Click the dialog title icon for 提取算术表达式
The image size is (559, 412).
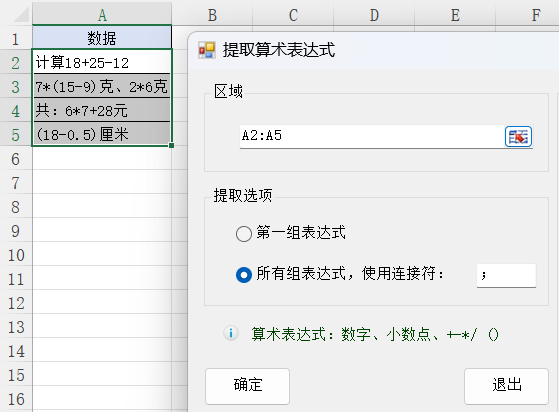pyautogui.click(x=207, y=50)
